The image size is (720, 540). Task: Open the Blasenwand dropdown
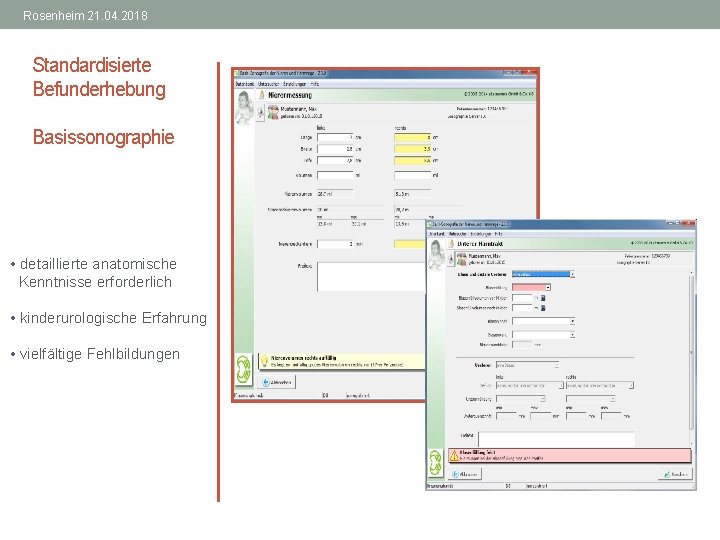(543, 321)
